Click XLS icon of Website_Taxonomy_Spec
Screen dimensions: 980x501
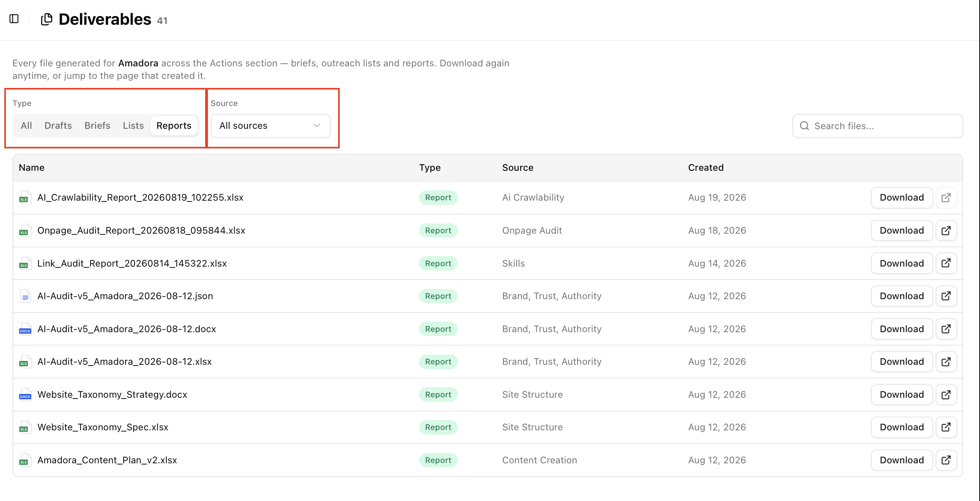pyautogui.click(x=25, y=427)
